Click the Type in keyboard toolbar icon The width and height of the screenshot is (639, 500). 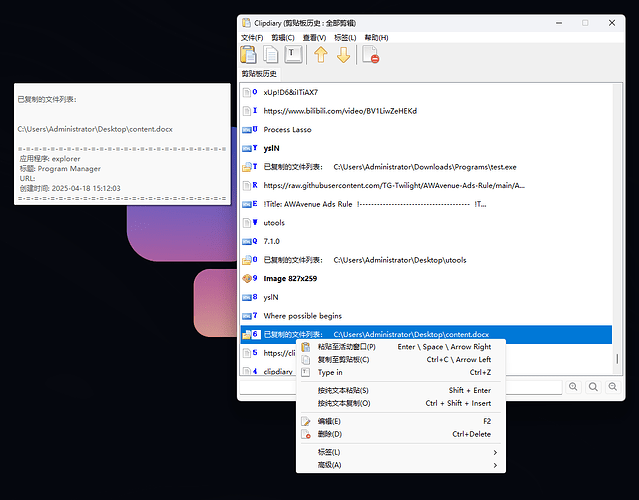click(293, 55)
